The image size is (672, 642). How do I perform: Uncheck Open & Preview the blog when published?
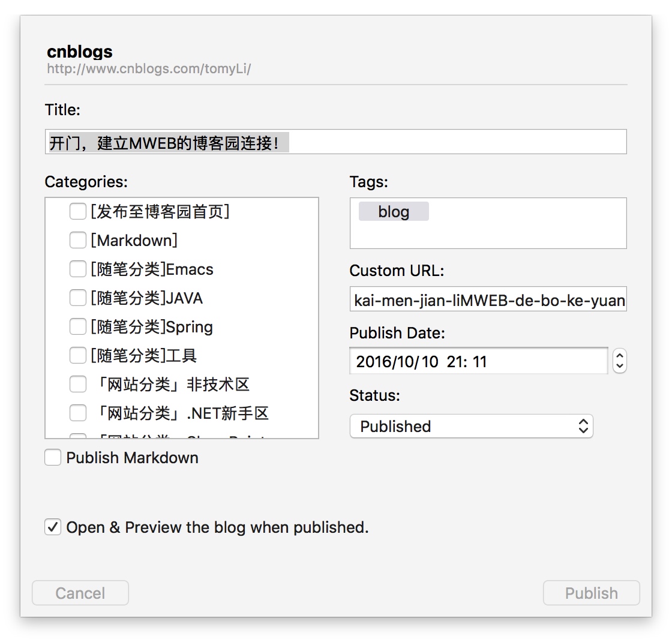click(x=53, y=527)
